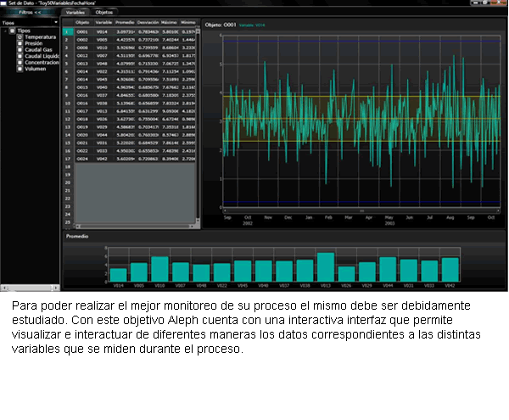Click the Tipos grid icon in tree
The image size is (509, 420).
[12, 31]
